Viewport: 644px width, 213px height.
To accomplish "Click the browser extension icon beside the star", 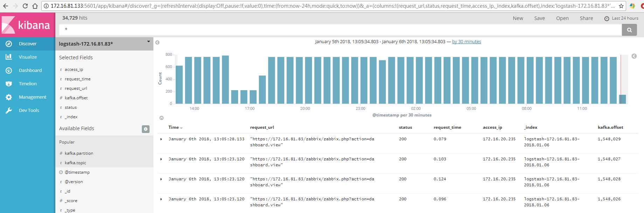I will point(632,6).
